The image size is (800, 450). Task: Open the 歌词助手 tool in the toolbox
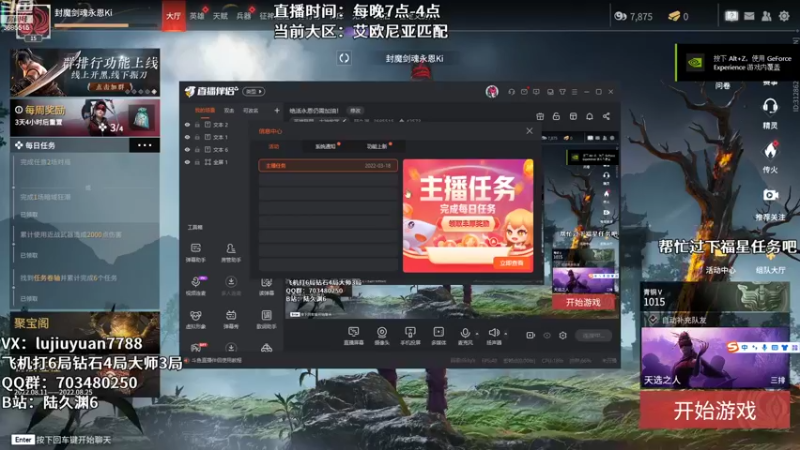tap(266, 319)
